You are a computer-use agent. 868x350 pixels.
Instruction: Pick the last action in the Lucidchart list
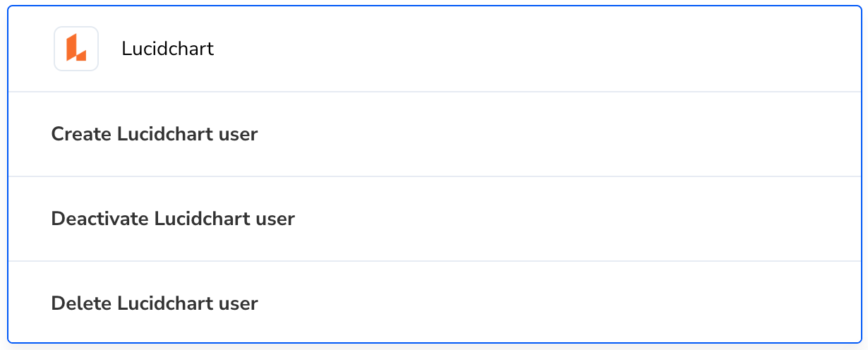coord(434,303)
